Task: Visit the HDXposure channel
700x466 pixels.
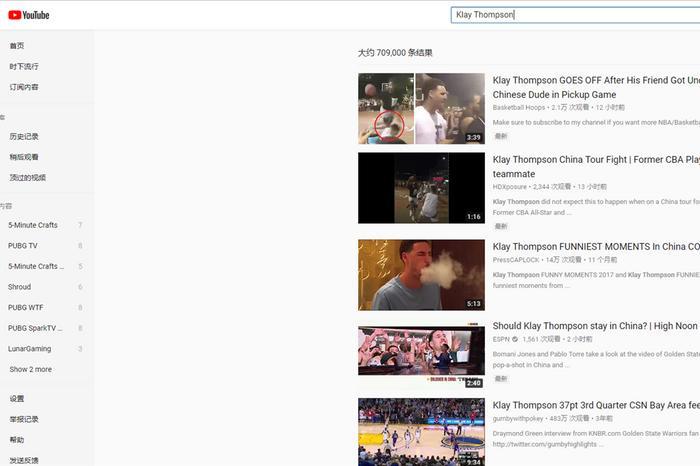Action: [x=510, y=187]
